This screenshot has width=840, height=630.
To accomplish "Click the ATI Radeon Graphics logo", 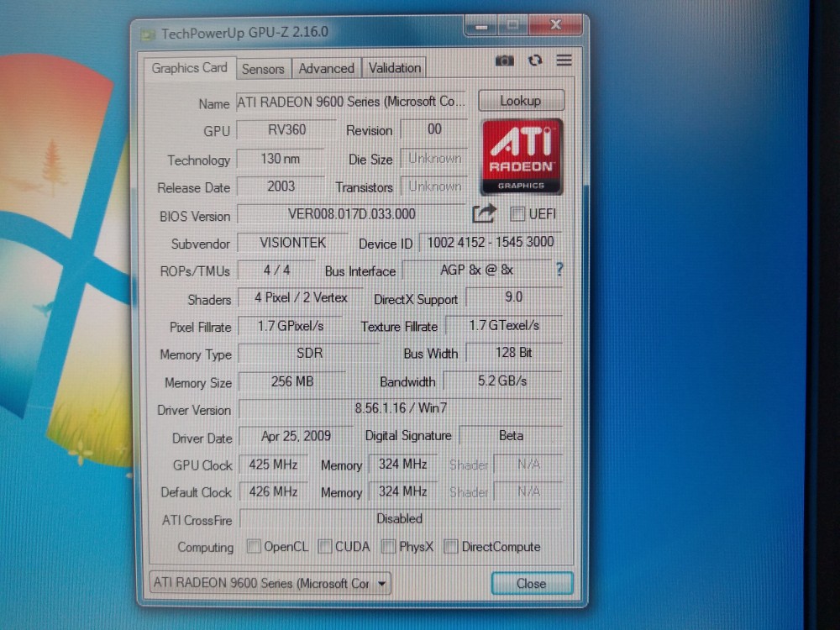I will [522, 156].
